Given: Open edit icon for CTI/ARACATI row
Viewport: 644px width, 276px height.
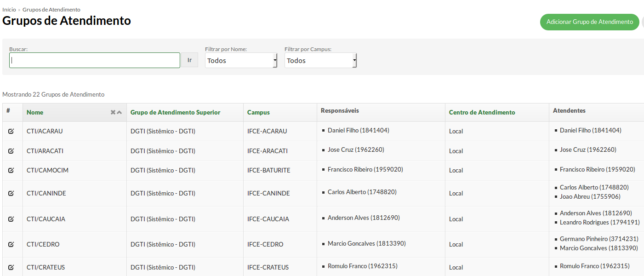Looking at the screenshot, I should pos(11,151).
